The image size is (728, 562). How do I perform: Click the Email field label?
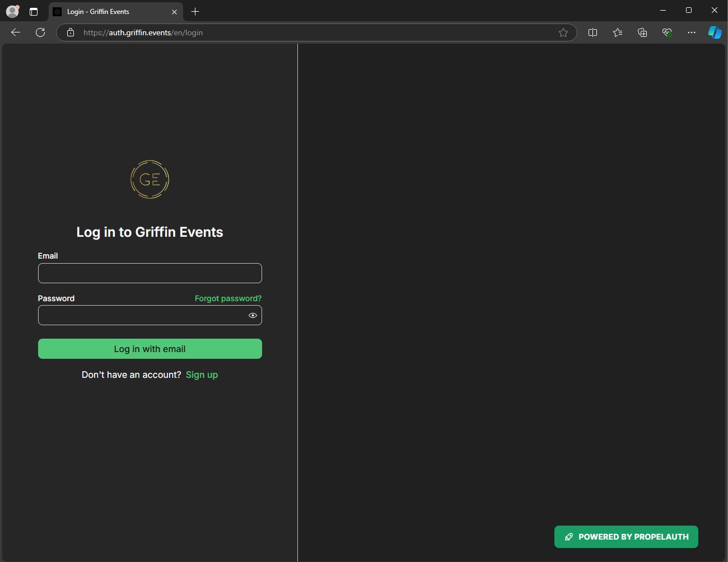[48, 256]
